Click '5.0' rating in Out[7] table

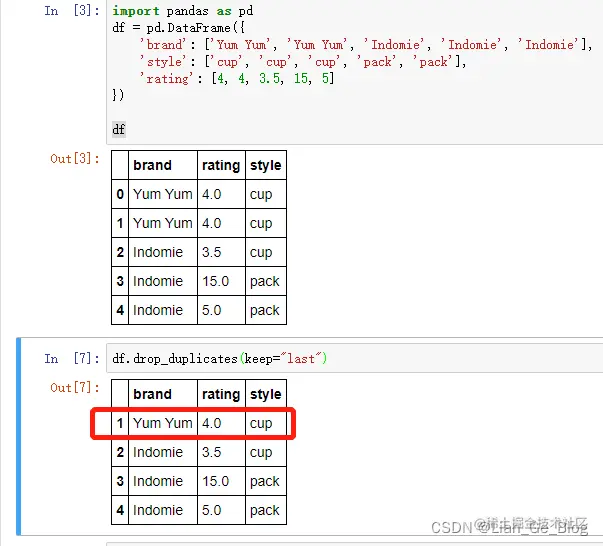(x=212, y=510)
